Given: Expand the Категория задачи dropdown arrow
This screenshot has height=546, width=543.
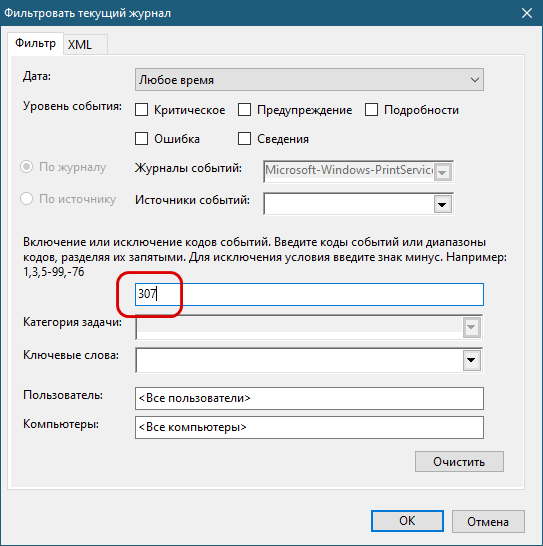Looking at the screenshot, I should (x=471, y=327).
